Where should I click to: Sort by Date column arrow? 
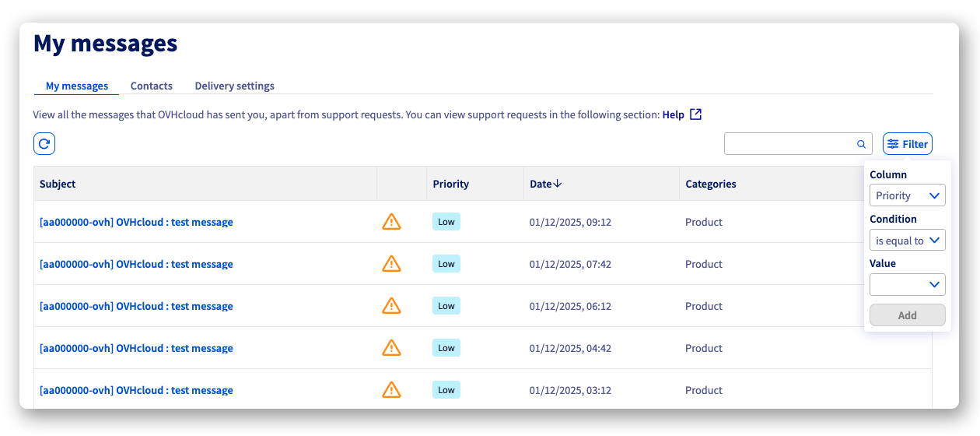pos(558,184)
